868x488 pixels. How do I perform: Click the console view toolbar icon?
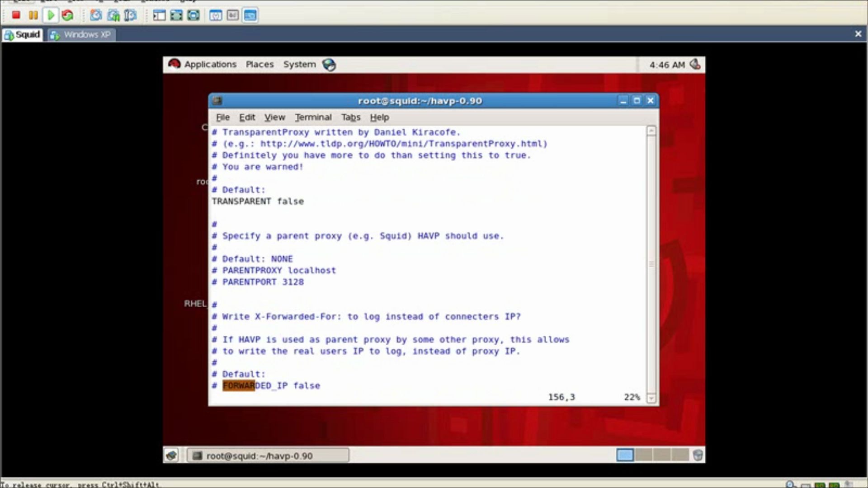click(250, 15)
